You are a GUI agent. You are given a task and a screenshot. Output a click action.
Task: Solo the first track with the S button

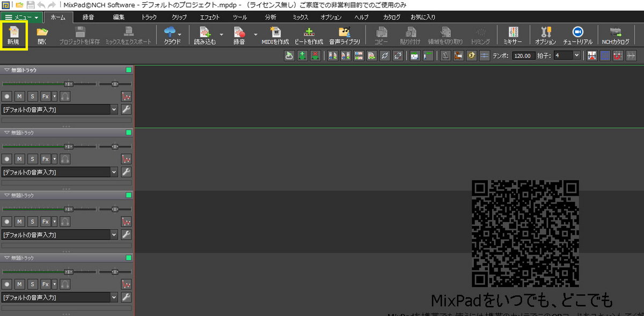pyautogui.click(x=32, y=97)
